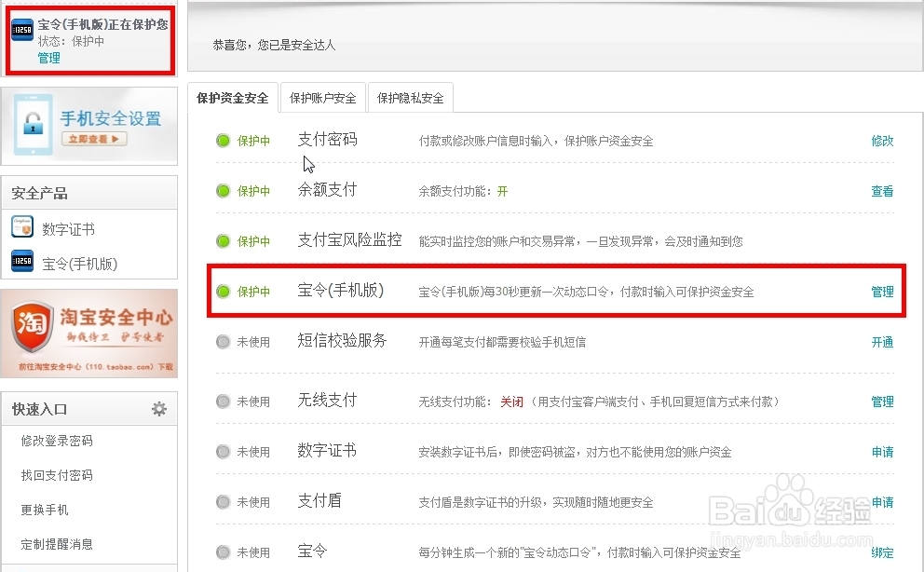Open 定制提醒消息 quick link

click(57, 544)
